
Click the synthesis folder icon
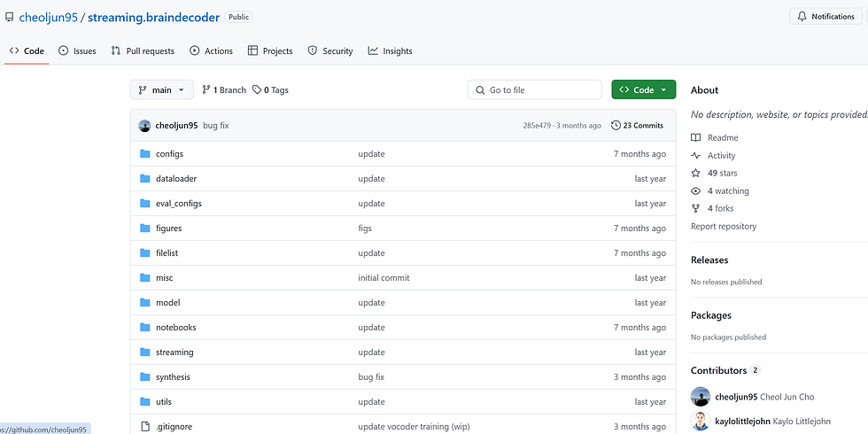click(145, 377)
